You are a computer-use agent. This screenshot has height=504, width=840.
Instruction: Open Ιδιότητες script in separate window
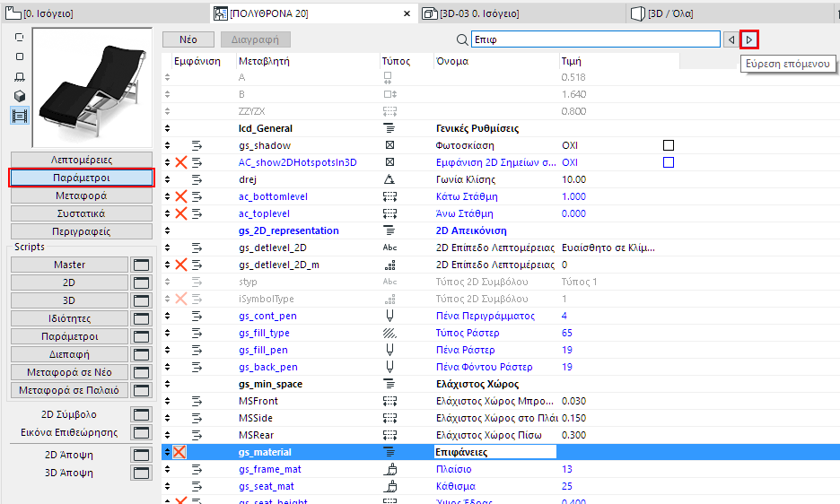tap(141, 318)
